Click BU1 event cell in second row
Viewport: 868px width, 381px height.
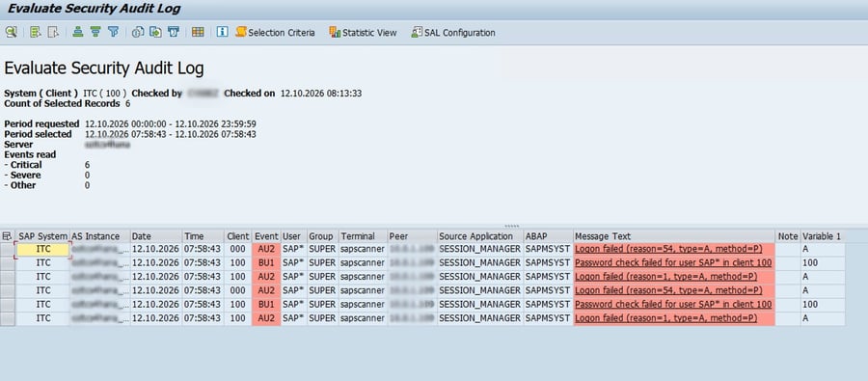266,263
